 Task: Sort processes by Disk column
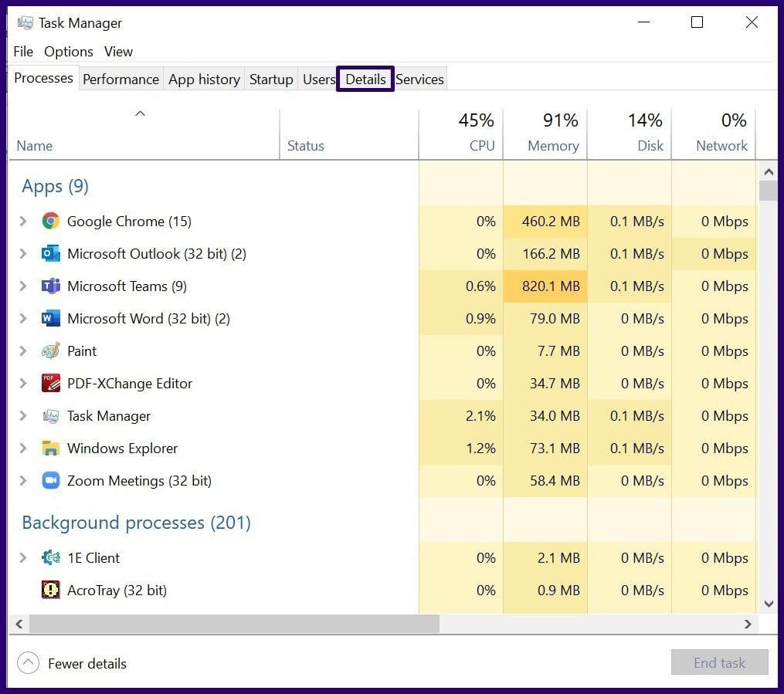[630, 134]
